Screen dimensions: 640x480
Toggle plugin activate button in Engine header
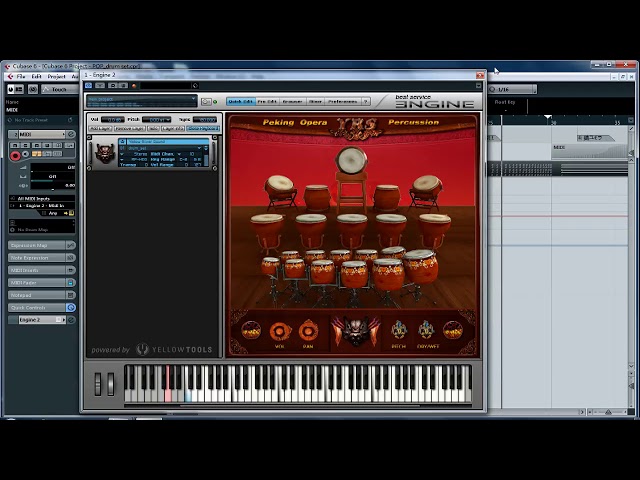pos(89,85)
